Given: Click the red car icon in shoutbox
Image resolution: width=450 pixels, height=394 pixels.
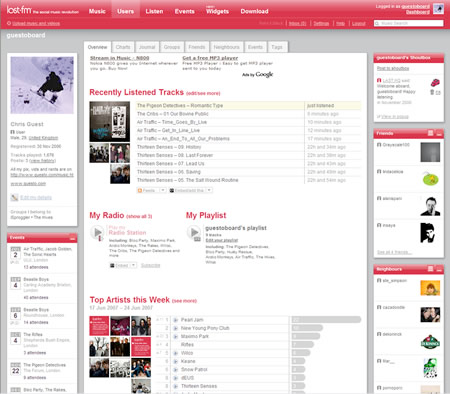Looking at the screenshot, I should coord(435,82).
